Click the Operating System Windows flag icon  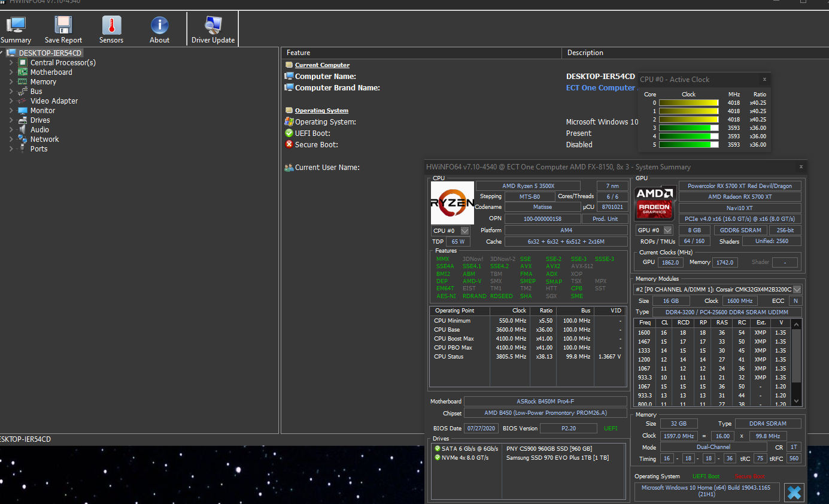[289, 122]
